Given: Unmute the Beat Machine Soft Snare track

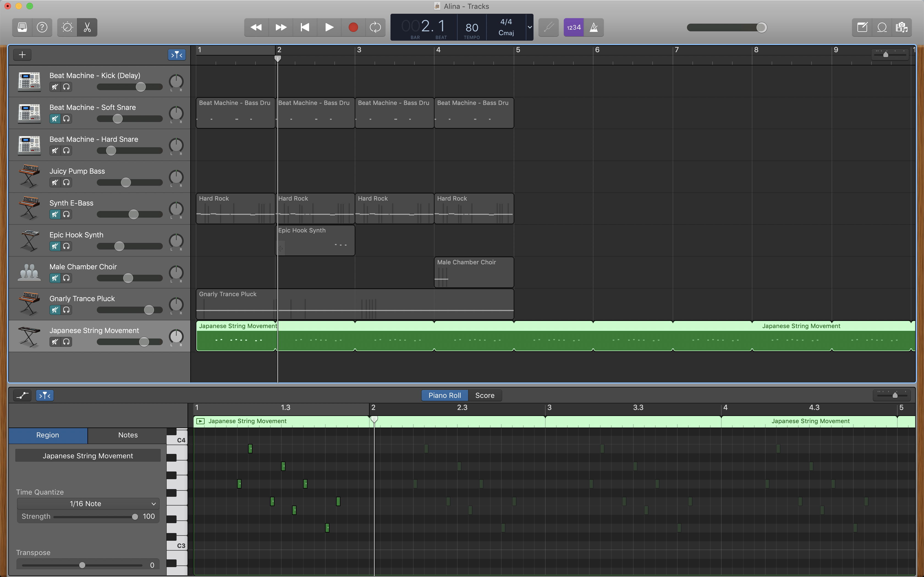Looking at the screenshot, I should (x=55, y=119).
